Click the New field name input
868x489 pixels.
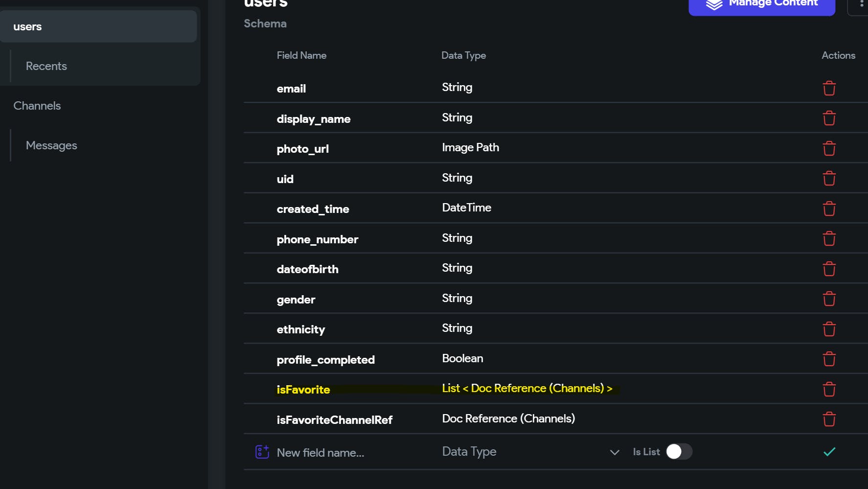343,453
